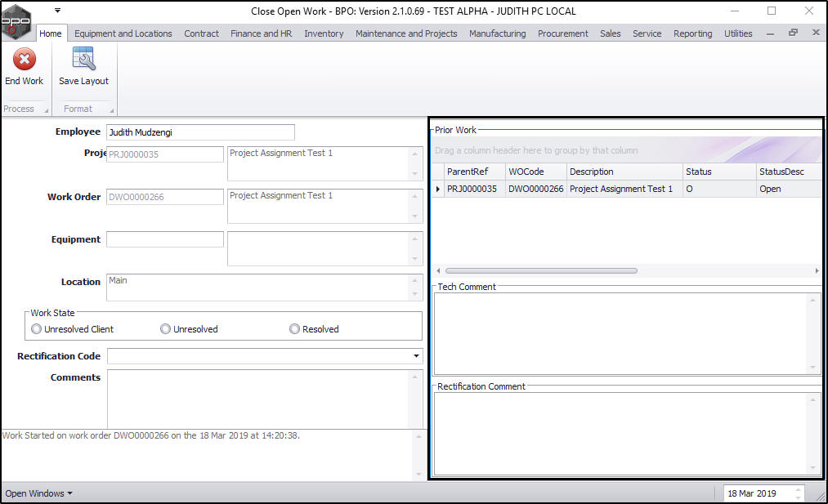Maximize the application window
Viewport: 828px width, 504px height.
[x=772, y=11]
